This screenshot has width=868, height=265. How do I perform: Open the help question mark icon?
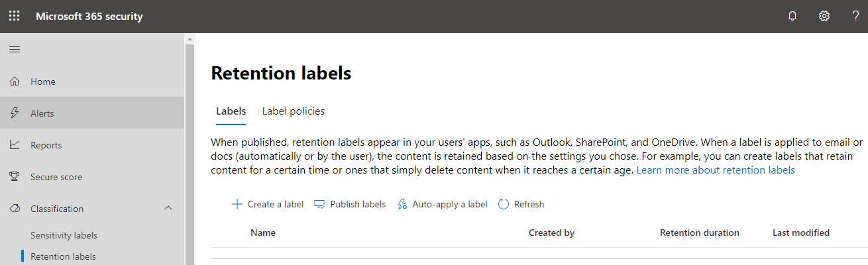(856, 16)
